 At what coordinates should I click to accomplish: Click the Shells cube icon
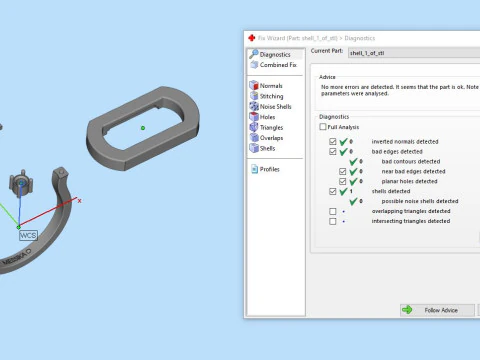[x=254, y=148]
